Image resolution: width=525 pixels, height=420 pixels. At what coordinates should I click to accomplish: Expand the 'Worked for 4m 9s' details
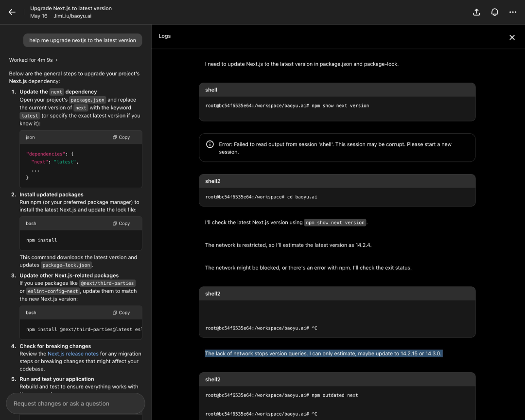click(33, 60)
